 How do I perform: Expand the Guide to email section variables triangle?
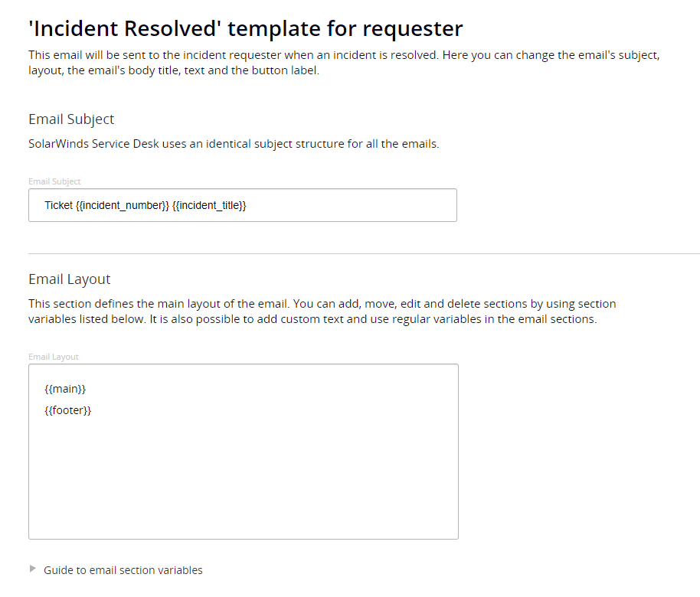tap(32, 569)
